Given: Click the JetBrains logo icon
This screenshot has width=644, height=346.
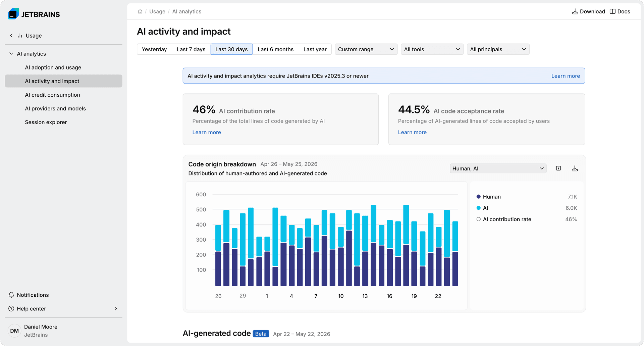Looking at the screenshot, I should 13,14.
